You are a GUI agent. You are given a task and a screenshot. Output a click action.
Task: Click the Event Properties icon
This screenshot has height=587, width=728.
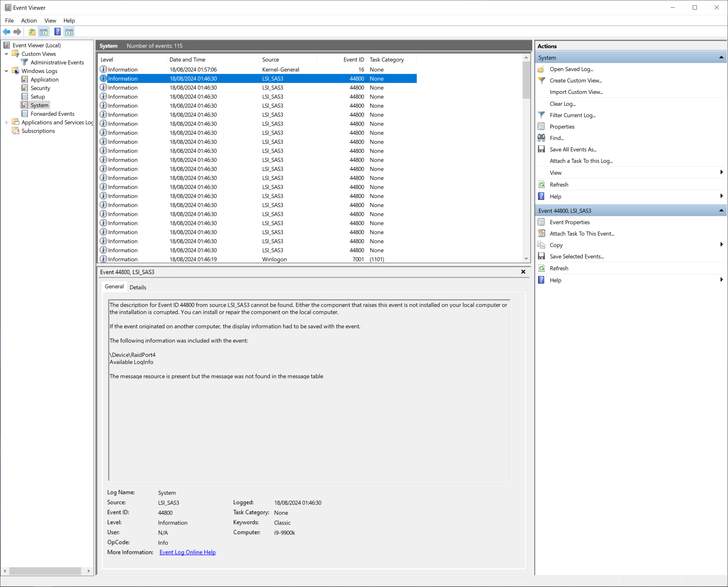point(541,222)
